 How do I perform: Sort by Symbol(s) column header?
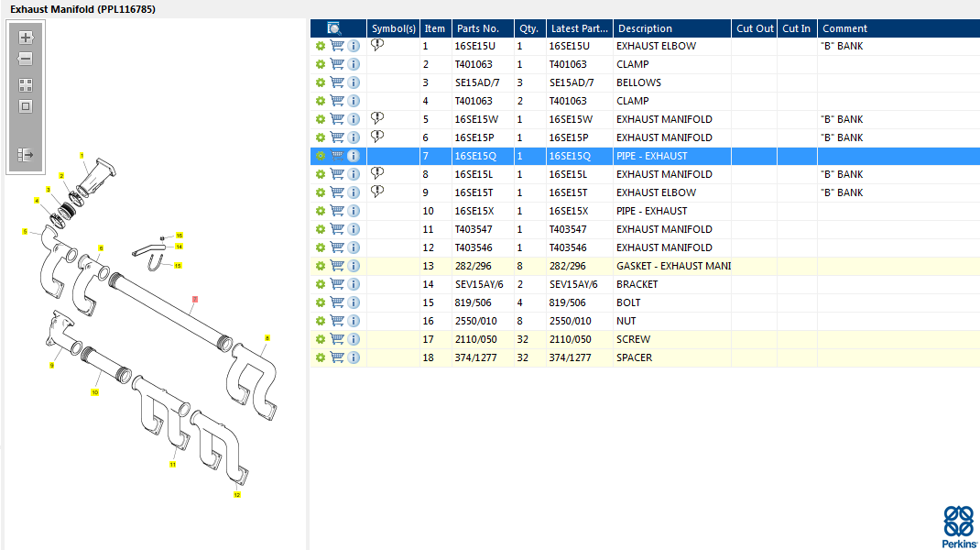pos(393,28)
